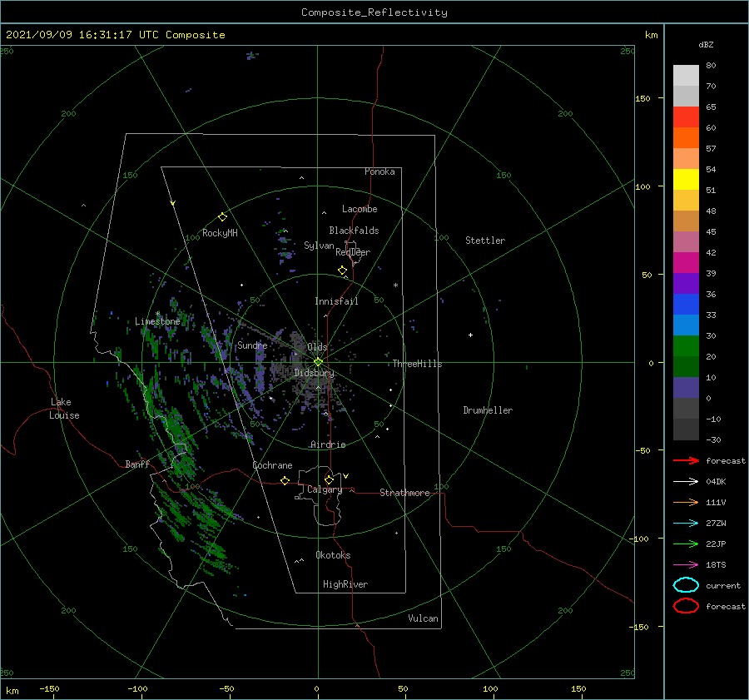Viewport: 749px width, 700px height.
Task: Click the ThreeHills label
Action: 417,364
